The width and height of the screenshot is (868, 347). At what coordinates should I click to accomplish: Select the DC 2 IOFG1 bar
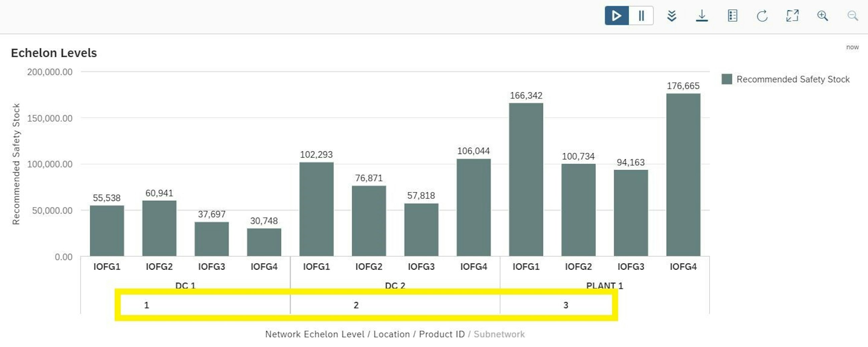(316, 209)
